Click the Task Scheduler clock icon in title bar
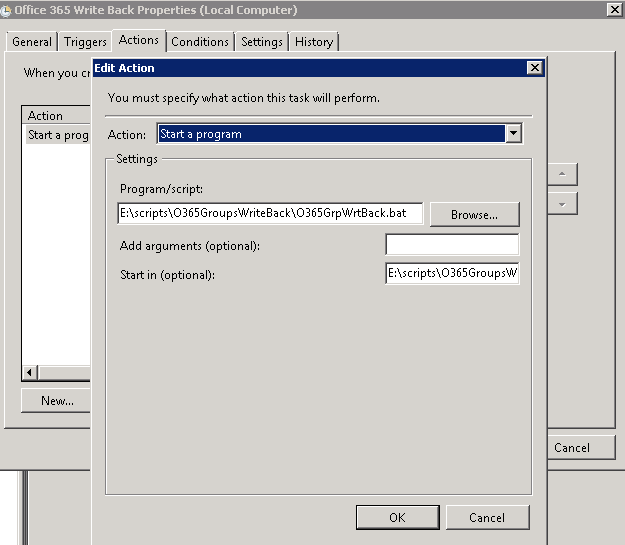Viewport: 625px width, 545px height. coord(6,10)
